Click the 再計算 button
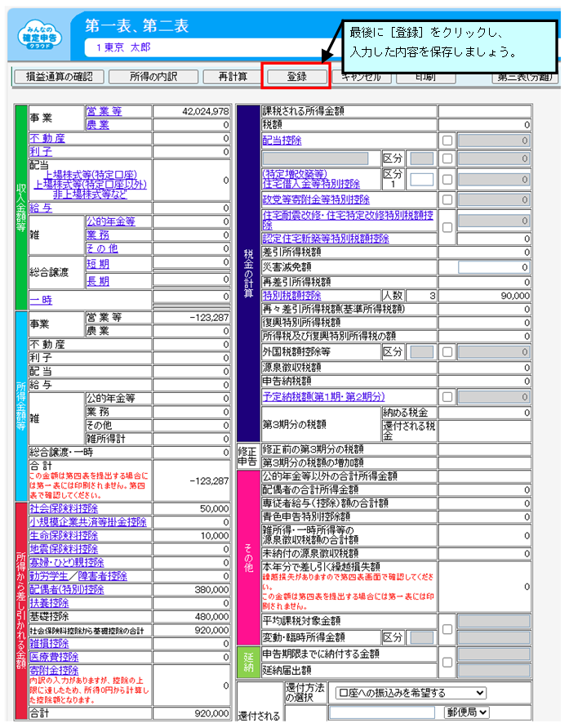This screenshot has height=728, width=569. 233,77
